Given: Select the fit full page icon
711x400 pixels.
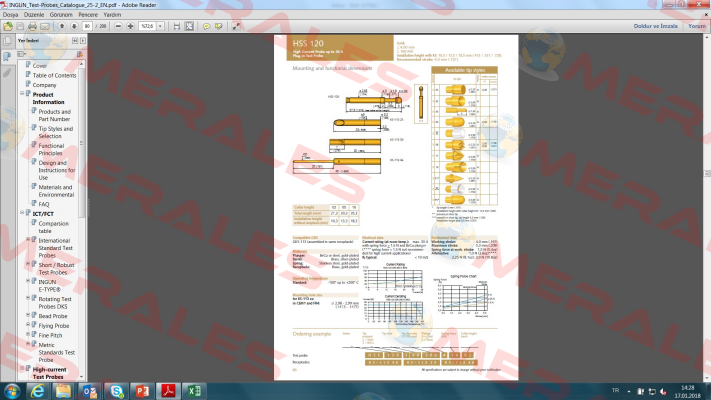Looking at the screenshot, I should click(x=189, y=26).
